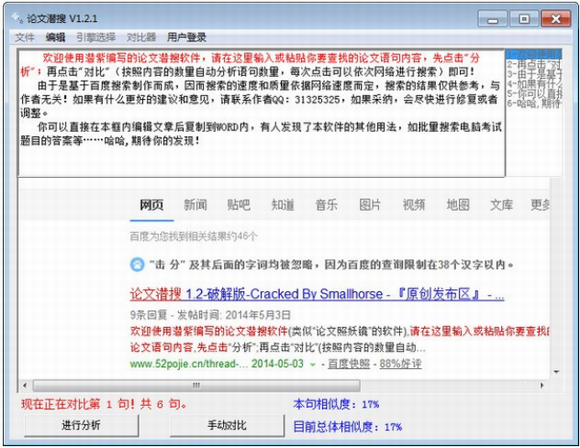Viewport: 580px width, 448px height.
Task: Click the app icon in title bar
Action: (x=17, y=18)
